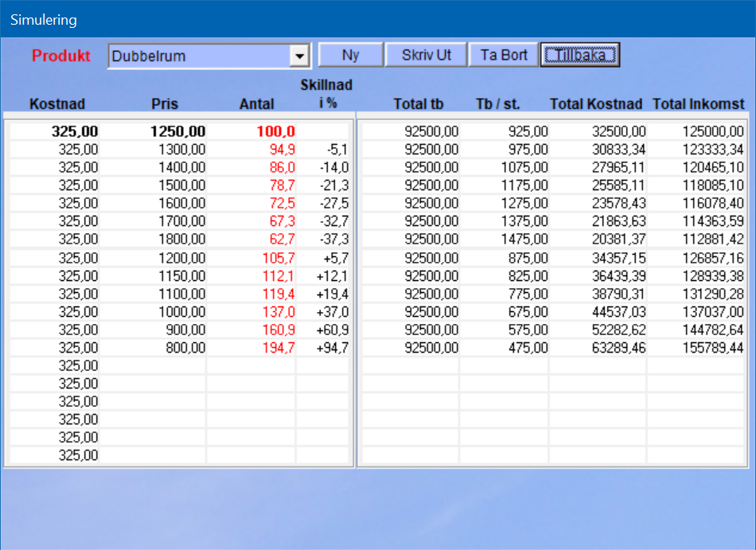Click the first empty Pris cell

[x=163, y=366]
